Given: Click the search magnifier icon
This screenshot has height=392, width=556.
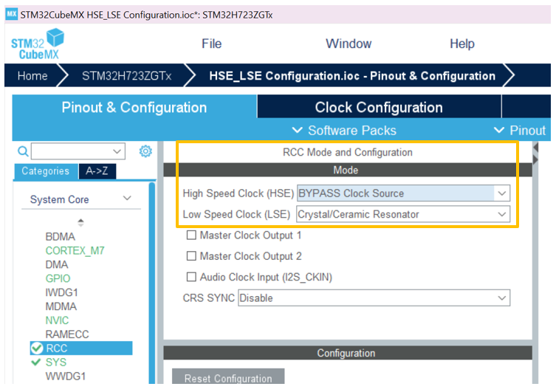Looking at the screenshot, I should [x=23, y=151].
